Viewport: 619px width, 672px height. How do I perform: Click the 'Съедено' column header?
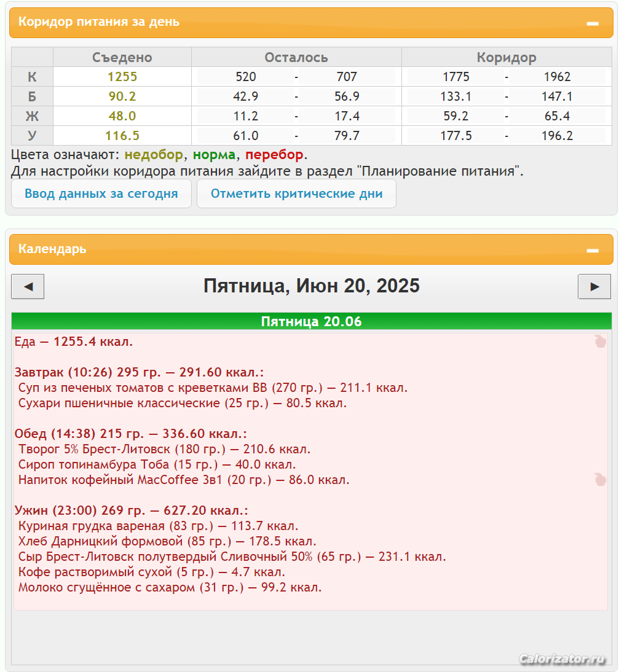point(122,58)
